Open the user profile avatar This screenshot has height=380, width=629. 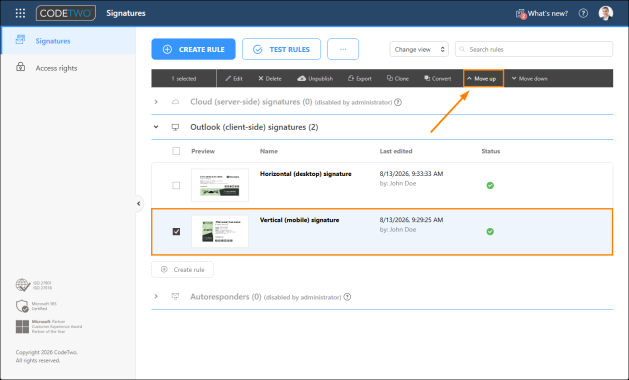click(x=606, y=13)
